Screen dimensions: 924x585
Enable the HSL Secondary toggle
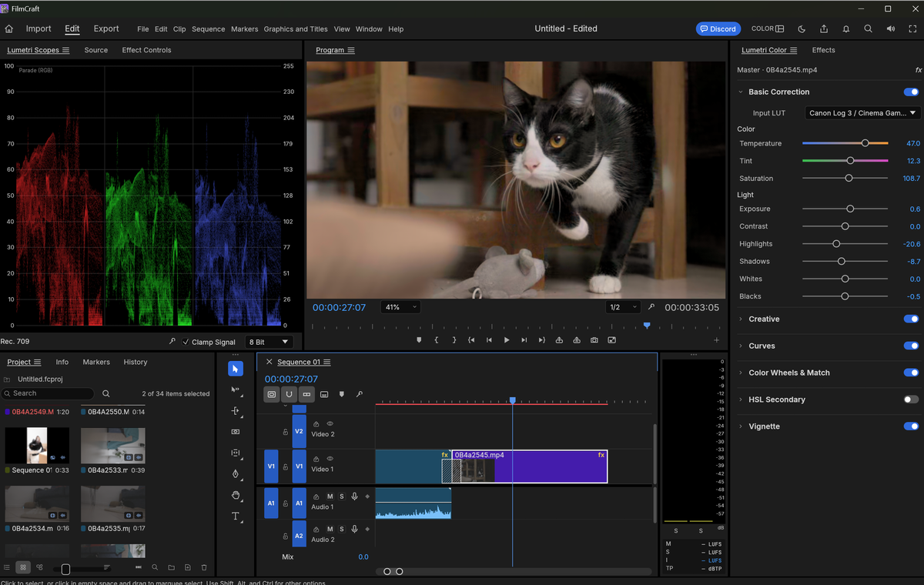click(x=911, y=399)
